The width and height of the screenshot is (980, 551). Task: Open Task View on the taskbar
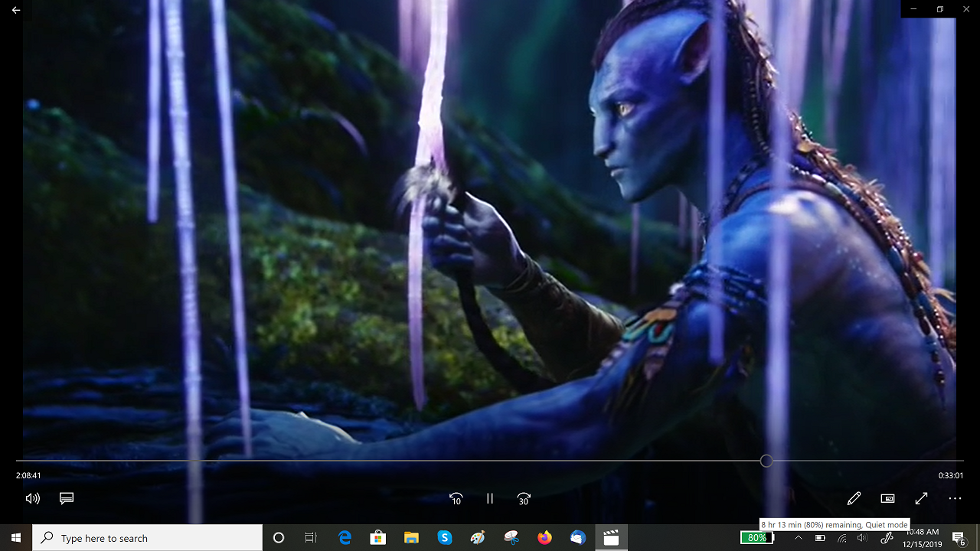[x=311, y=538]
